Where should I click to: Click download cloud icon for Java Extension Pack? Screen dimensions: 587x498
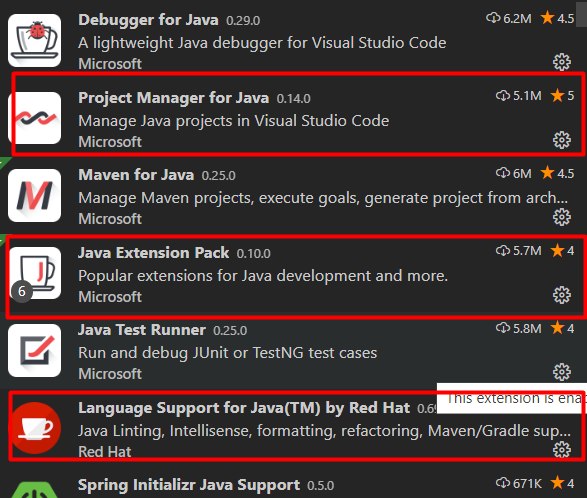point(503,250)
